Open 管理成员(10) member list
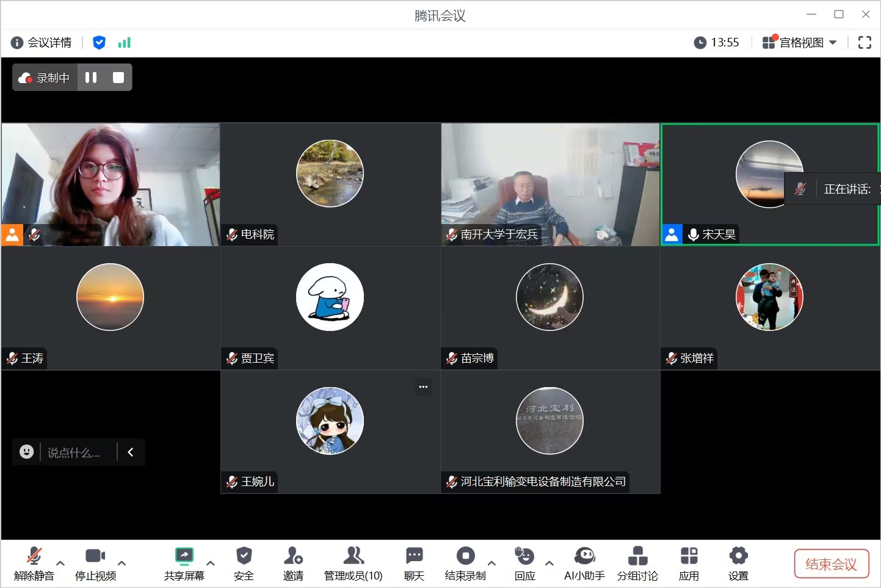The height and width of the screenshot is (588, 881). (353, 564)
